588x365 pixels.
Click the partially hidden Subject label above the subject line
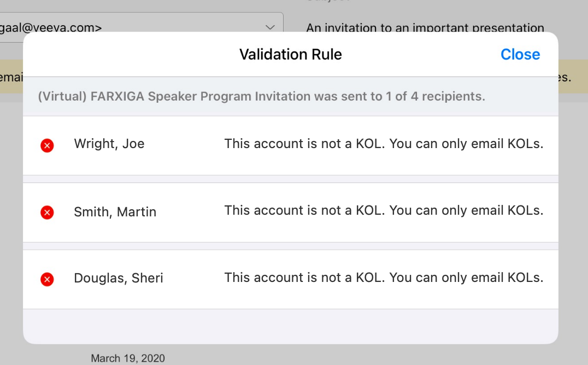coord(328,2)
